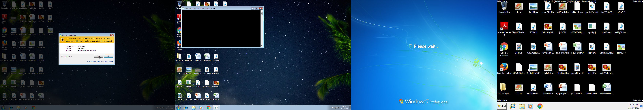Select the ewpZ0ikDlu WAV file

548,8
